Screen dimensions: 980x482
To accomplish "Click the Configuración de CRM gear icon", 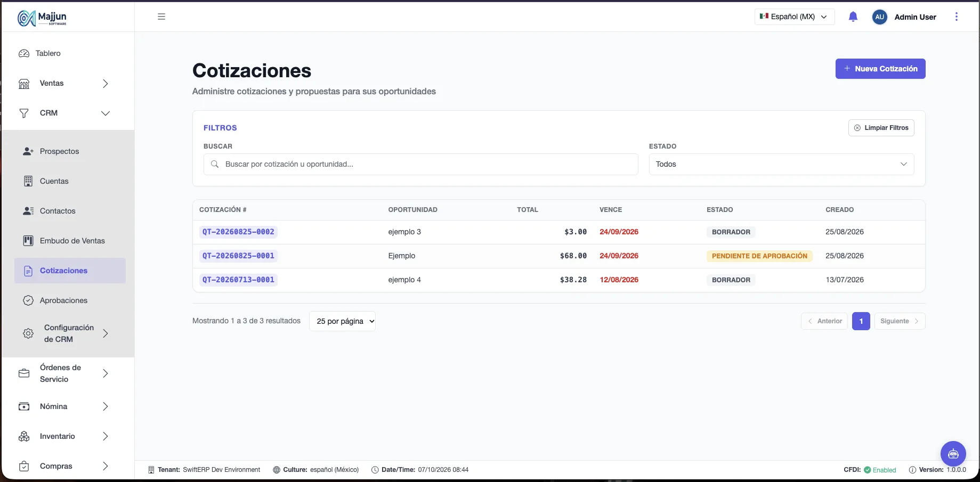I will tap(28, 333).
